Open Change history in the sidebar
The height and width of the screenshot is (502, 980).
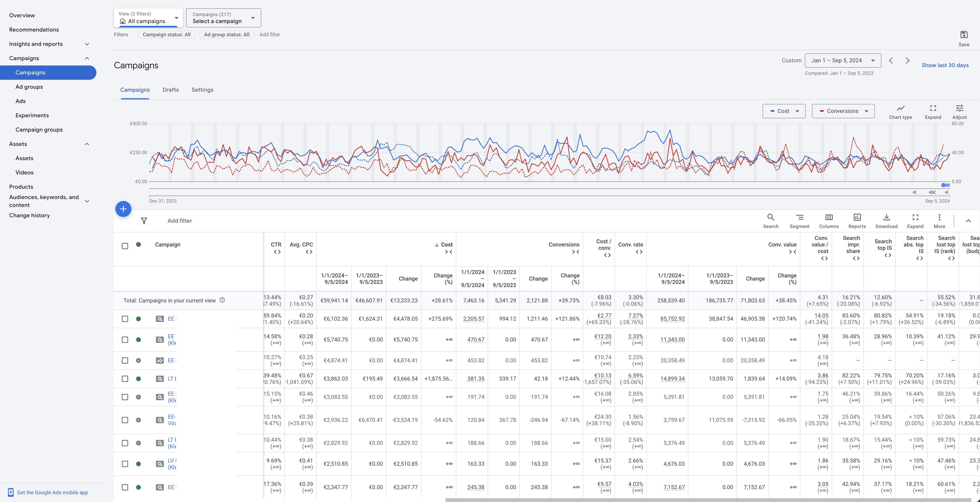point(29,215)
